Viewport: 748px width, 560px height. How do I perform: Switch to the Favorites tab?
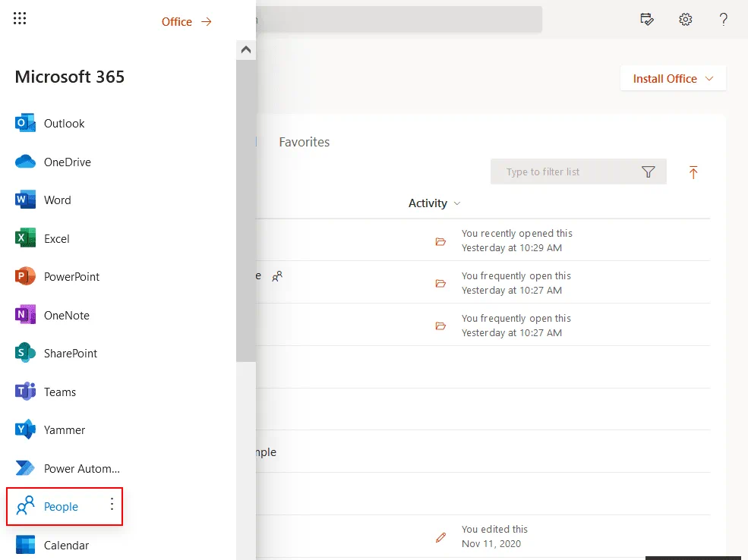pyautogui.click(x=304, y=142)
